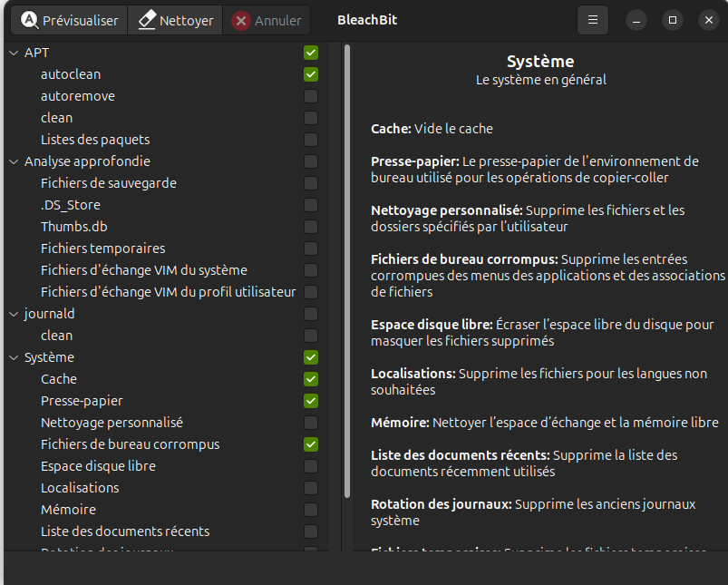The width and height of the screenshot is (728, 585).
Task: Select the Système row label
Action: (49, 357)
